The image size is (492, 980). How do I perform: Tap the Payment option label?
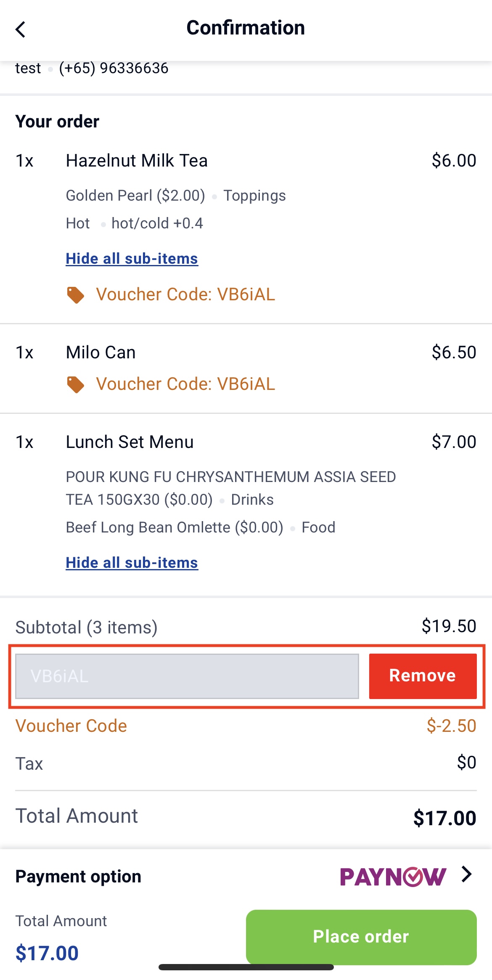pyautogui.click(x=78, y=877)
